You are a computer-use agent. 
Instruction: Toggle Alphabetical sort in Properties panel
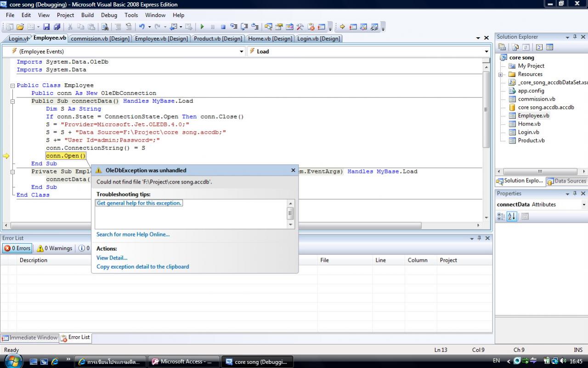point(512,216)
